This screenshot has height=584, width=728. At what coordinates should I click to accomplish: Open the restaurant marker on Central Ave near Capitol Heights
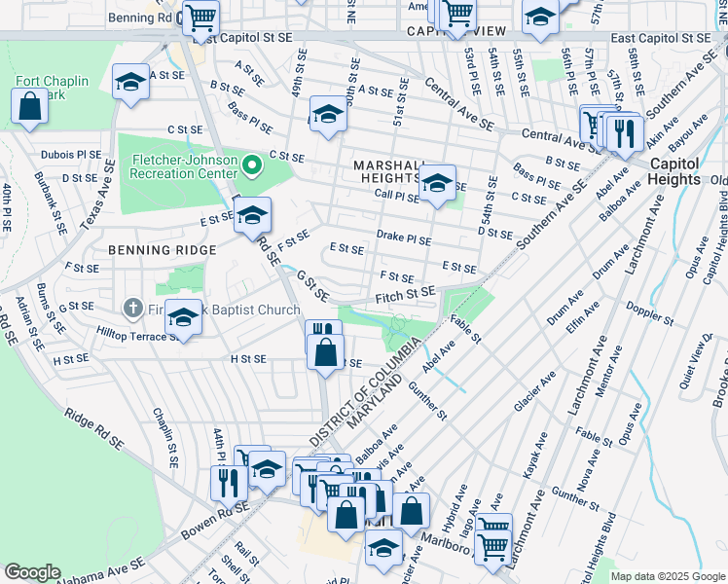tap(625, 136)
